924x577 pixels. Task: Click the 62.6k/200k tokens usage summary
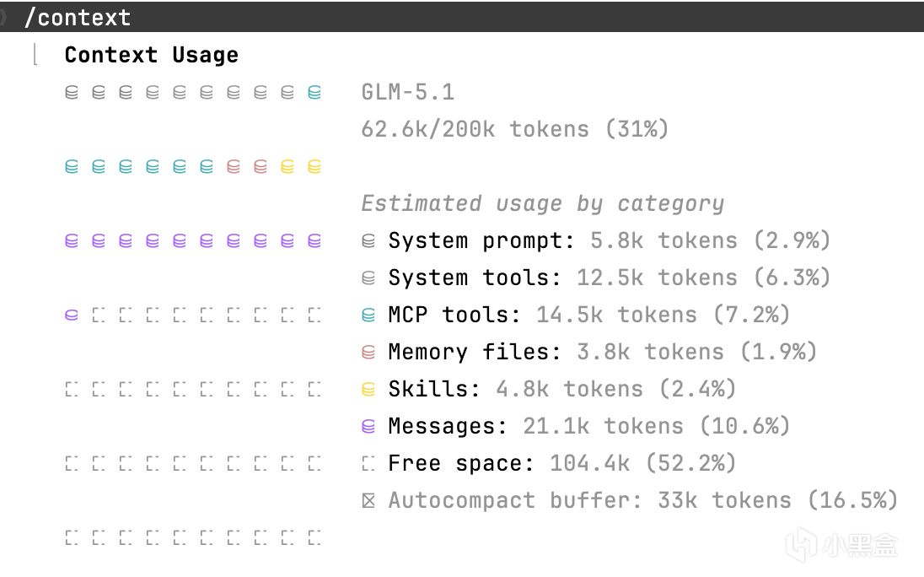pos(514,129)
